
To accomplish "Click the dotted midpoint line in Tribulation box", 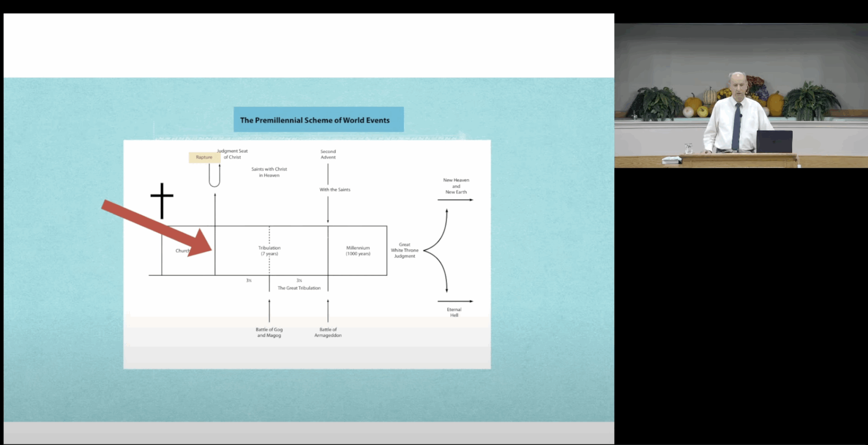I will coord(269,236).
